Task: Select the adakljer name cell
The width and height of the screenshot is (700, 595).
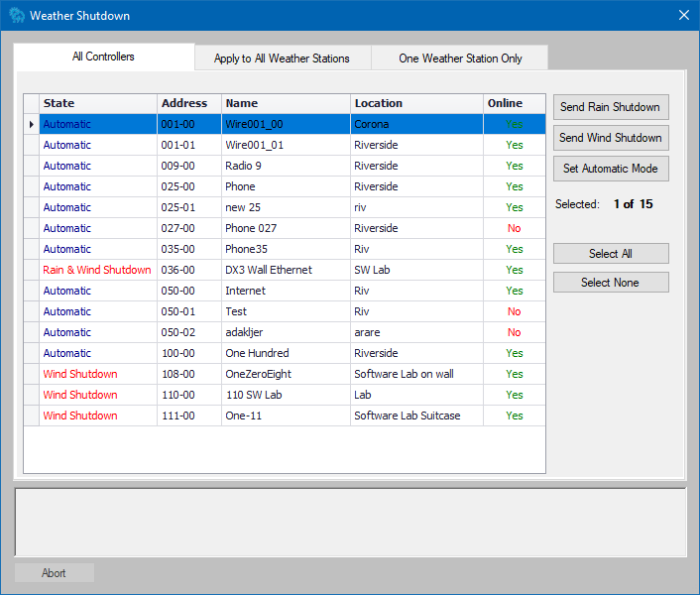Action: pyautogui.click(x=286, y=332)
